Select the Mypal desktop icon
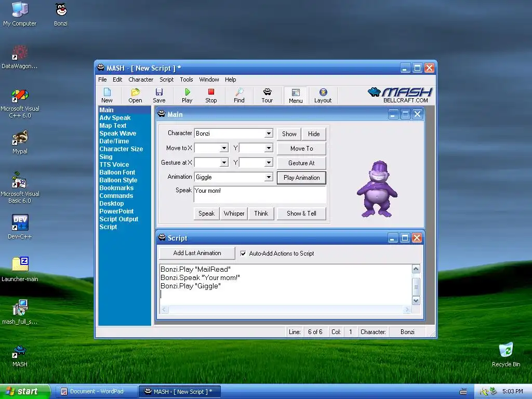The width and height of the screenshot is (532, 399). click(20, 142)
